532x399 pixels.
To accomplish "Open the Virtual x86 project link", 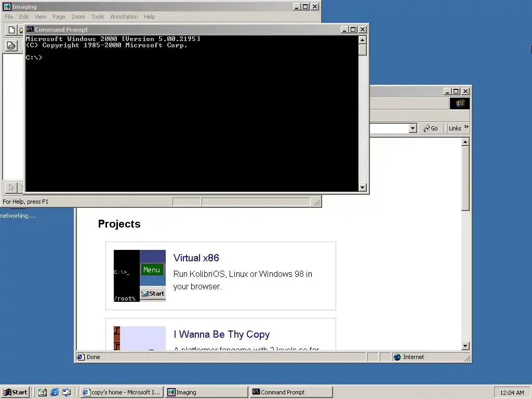I will click(196, 258).
